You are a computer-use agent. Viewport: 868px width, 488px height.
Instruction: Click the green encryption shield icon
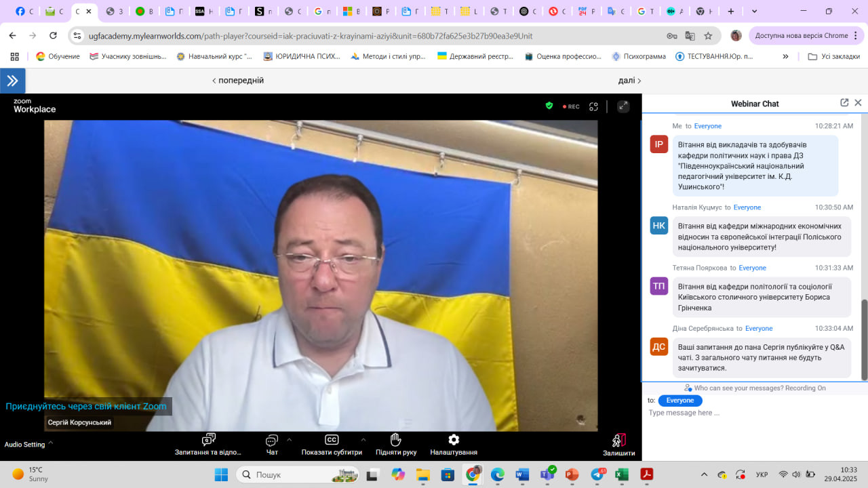pyautogui.click(x=549, y=106)
